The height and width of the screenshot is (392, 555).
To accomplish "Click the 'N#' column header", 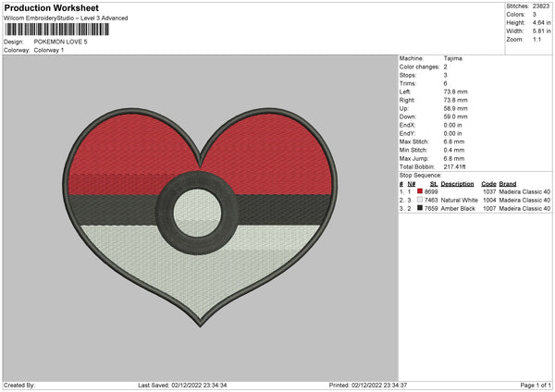I will (x=412, y=184).
